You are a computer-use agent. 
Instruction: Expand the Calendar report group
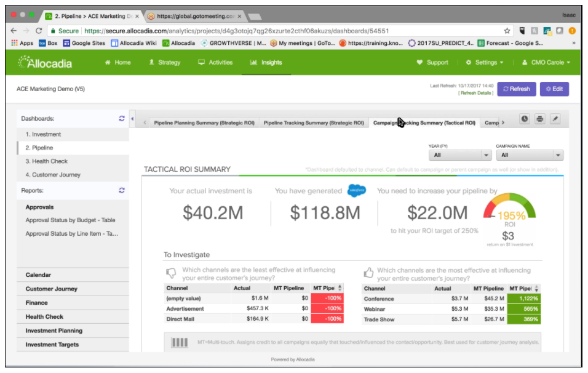pos(73,275)
